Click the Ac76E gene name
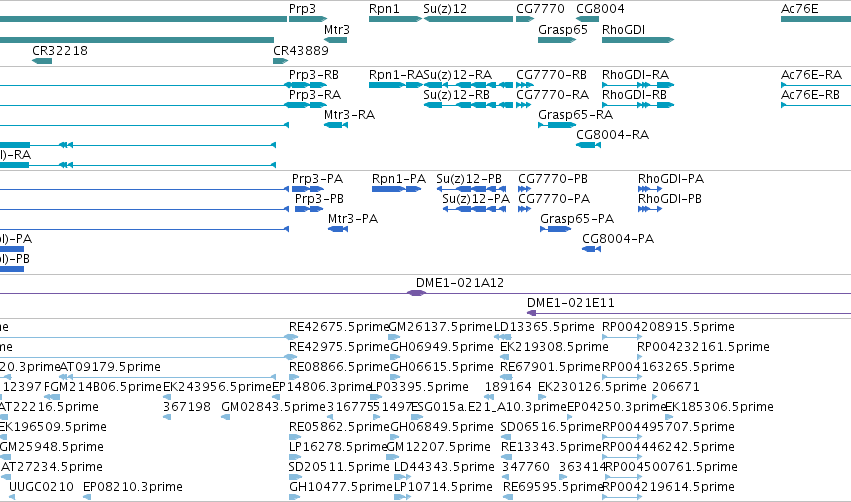851x502 pixels. click(799, 9)
